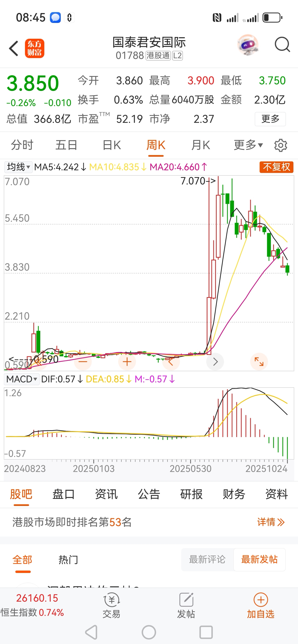Select the 全部 posts filter

[22, 560]
